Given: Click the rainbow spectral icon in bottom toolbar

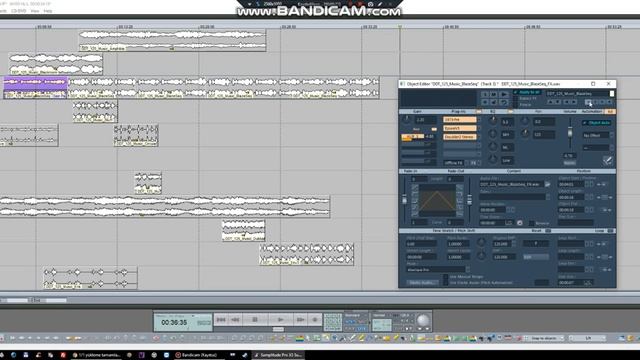Looking at the screenshot, I should coord(300,338).
